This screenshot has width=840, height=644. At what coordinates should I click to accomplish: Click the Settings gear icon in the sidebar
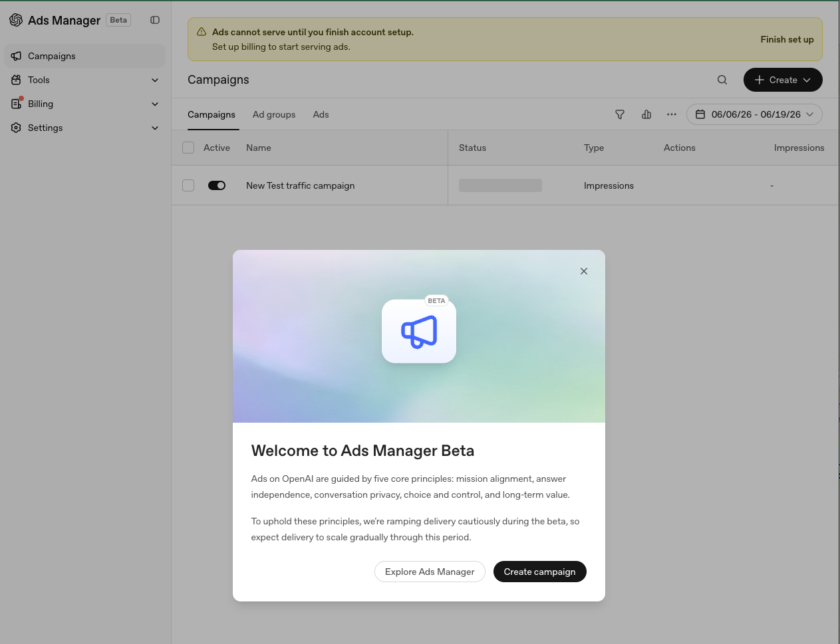(16, 128)
